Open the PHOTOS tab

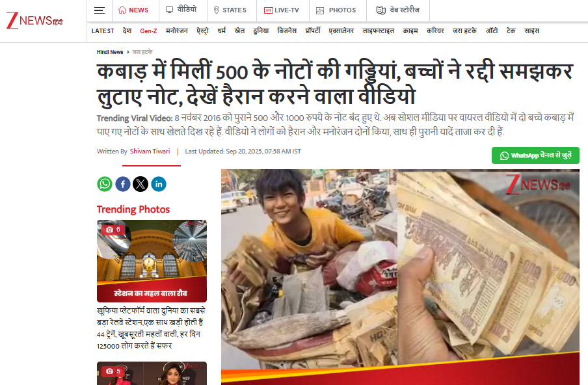(x=336, y=10)
